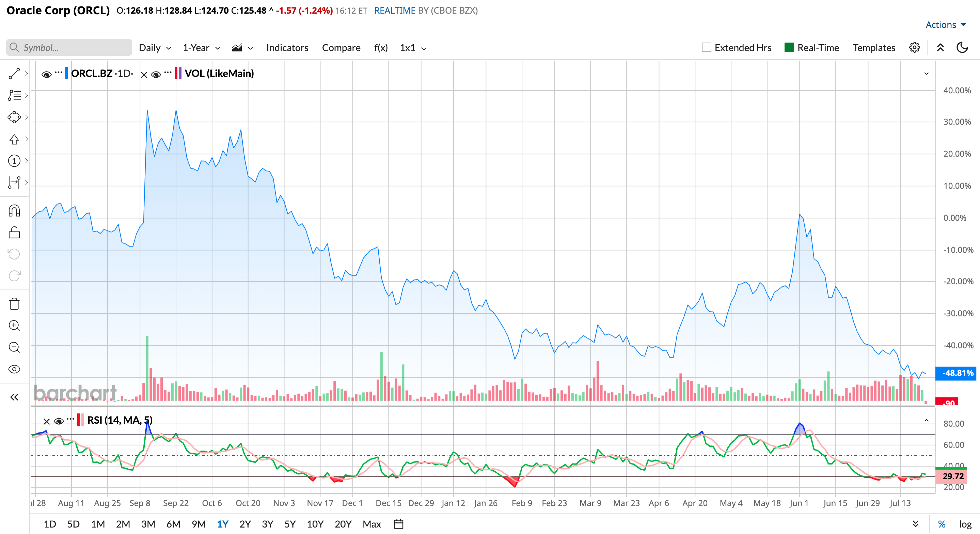Open chart settings gear icon
This screenshot has height=534, width=980.
click(914, 48)
